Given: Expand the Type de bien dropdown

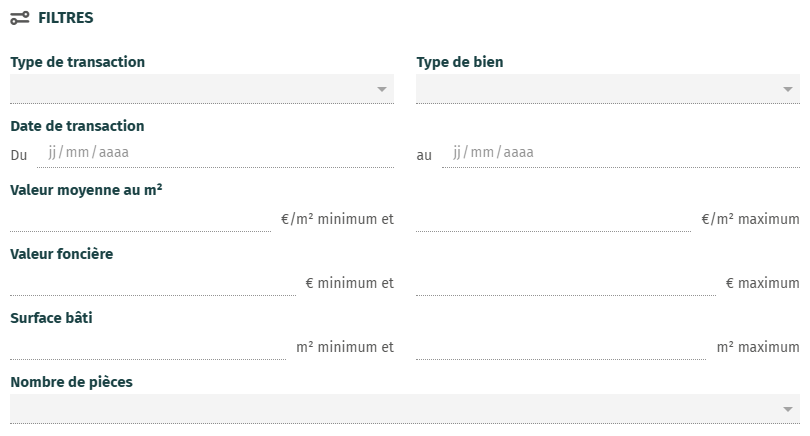Looking at the screenshot, I should [608, 89].
